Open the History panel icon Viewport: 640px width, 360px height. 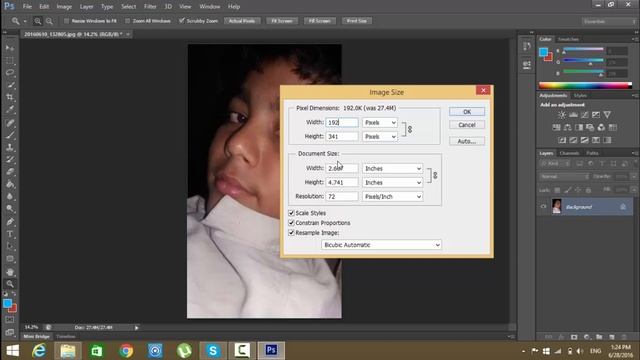pyautogui.click(x=527, y=46)
